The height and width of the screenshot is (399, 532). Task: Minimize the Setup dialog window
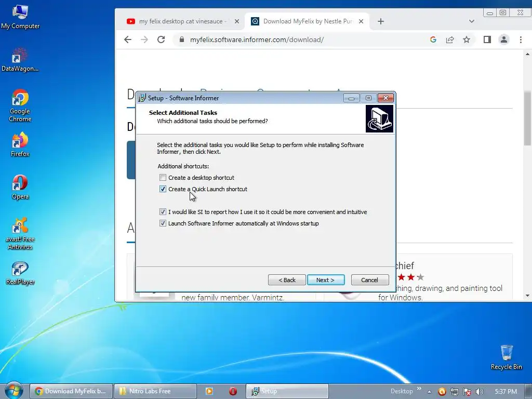coord(352,98)
